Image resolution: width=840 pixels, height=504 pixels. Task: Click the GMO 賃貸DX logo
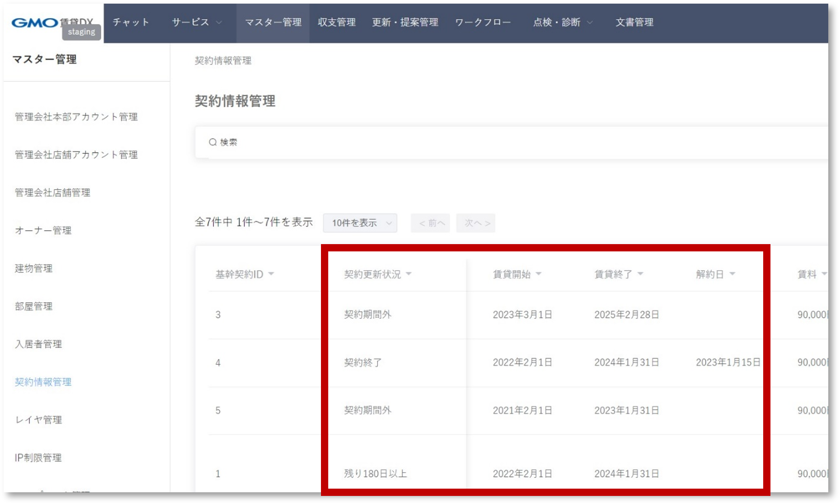tap(52, 23)
